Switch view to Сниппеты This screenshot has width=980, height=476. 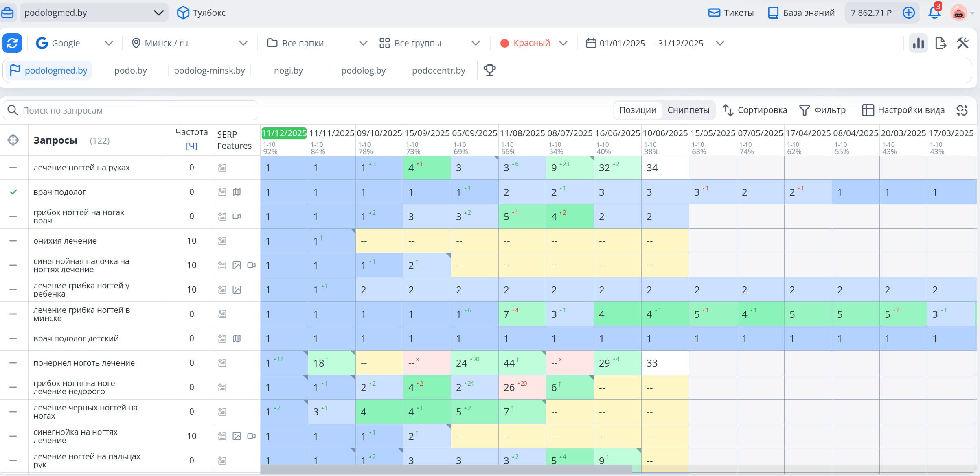[688, 110]
